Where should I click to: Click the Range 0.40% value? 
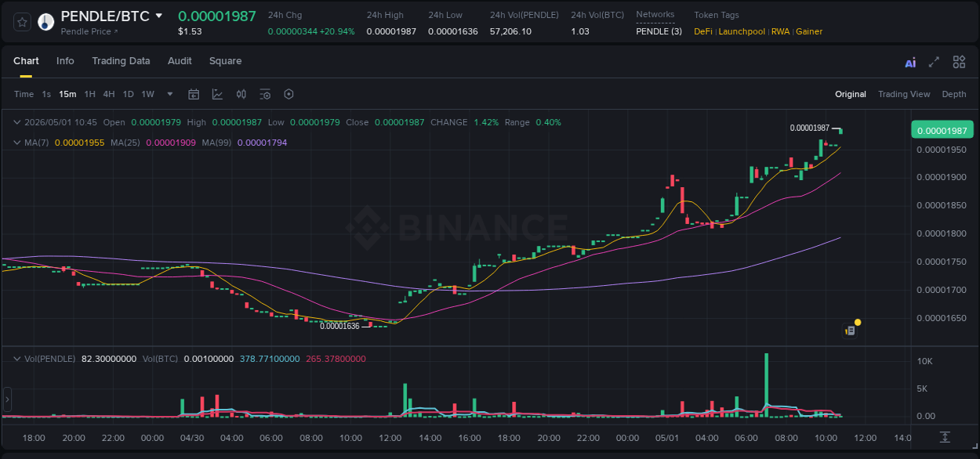[548, 122]
